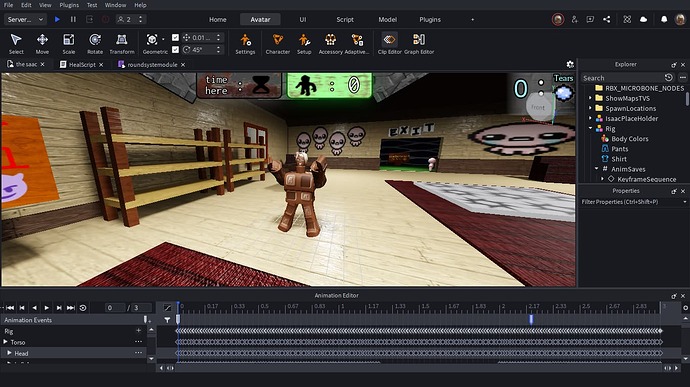Screen dimensions: 690x387
Task: Switch to the Script ribbon tab
Action: tap(345, 19)
